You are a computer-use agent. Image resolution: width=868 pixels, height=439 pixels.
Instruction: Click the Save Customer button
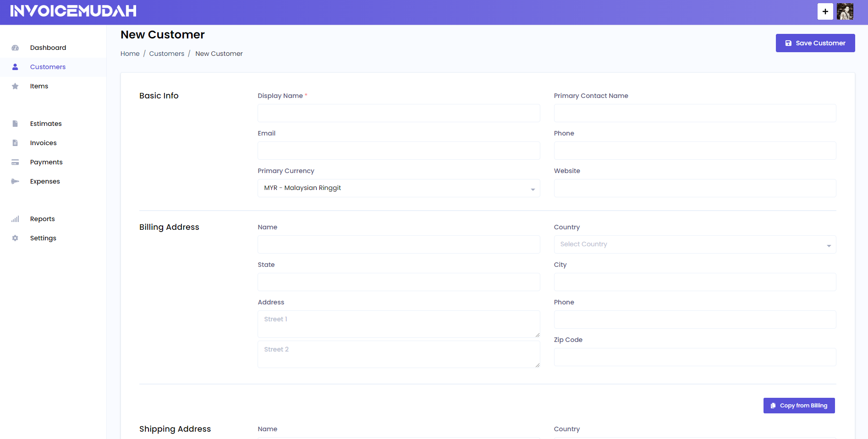click(815, 43)
